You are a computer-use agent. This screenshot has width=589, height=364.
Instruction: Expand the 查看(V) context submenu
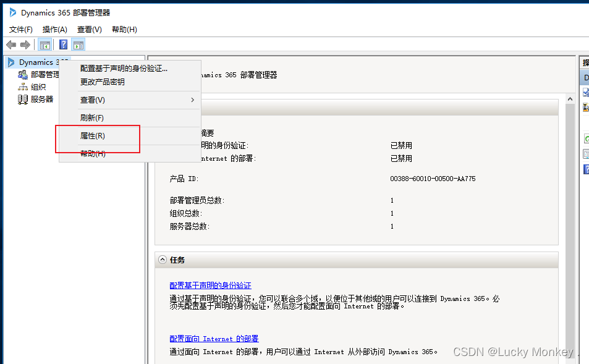coord(130,100)
